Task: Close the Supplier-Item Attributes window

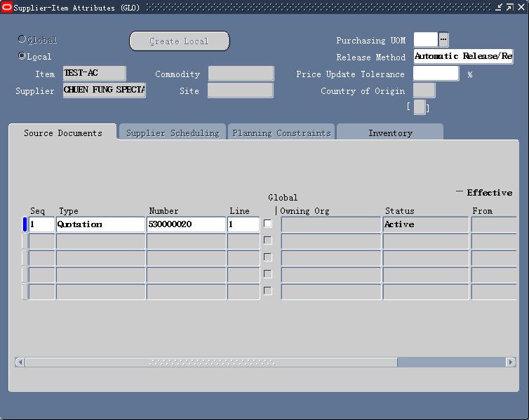Action: pyautogui.click(x=521, y=8)
